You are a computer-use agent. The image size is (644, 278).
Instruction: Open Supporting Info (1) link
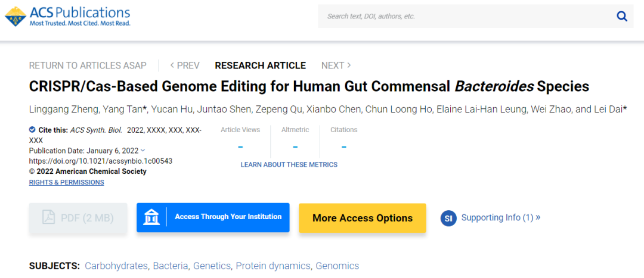coord(501,218)
